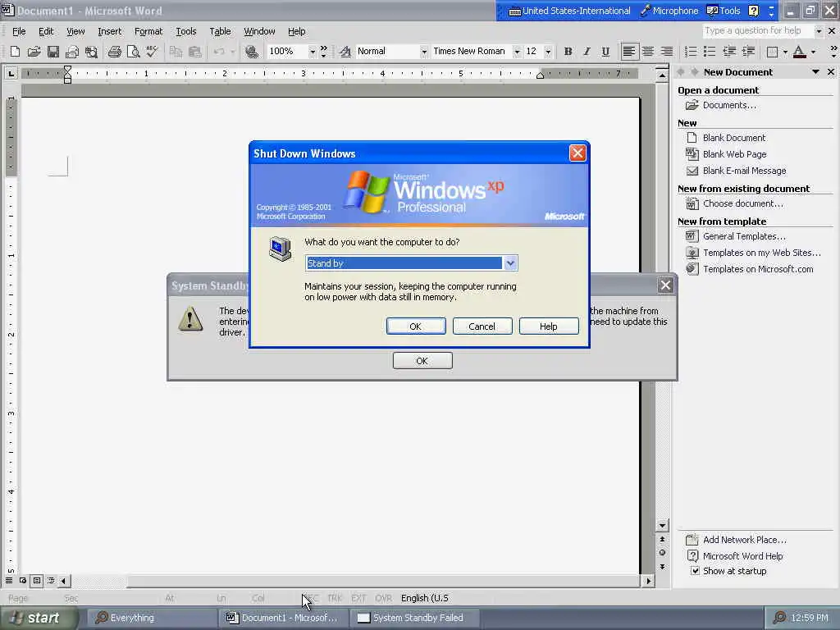Open the Style Normal dropdown
Viewport: 840px width, 630px height.
coord(423,52)
